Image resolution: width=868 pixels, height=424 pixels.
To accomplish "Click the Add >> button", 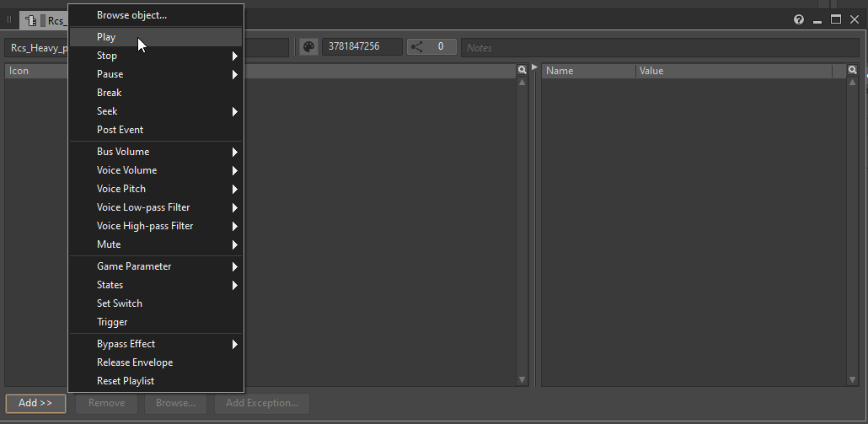I will coord(35,403).
